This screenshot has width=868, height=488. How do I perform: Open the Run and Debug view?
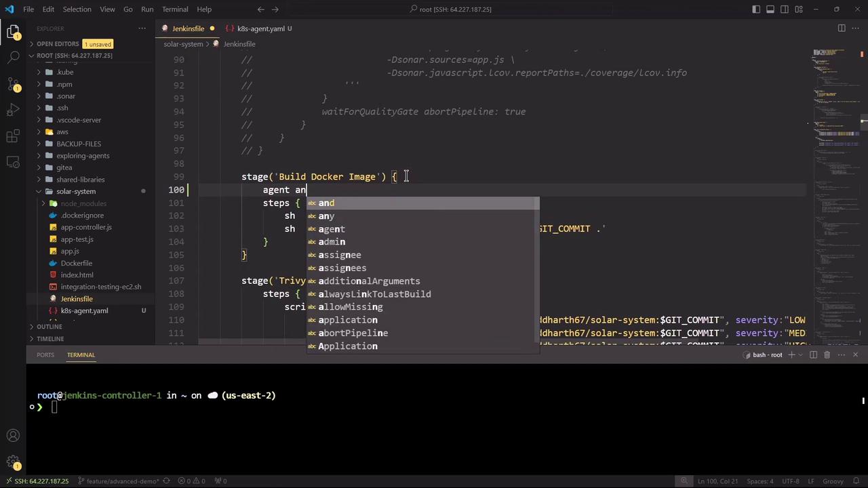pyautogui.click(x=13, y=110)
